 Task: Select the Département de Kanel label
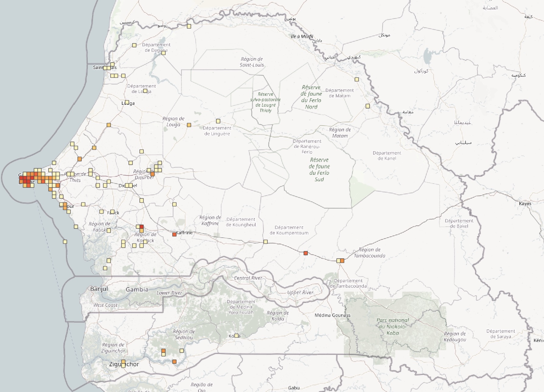coord(387,156)
